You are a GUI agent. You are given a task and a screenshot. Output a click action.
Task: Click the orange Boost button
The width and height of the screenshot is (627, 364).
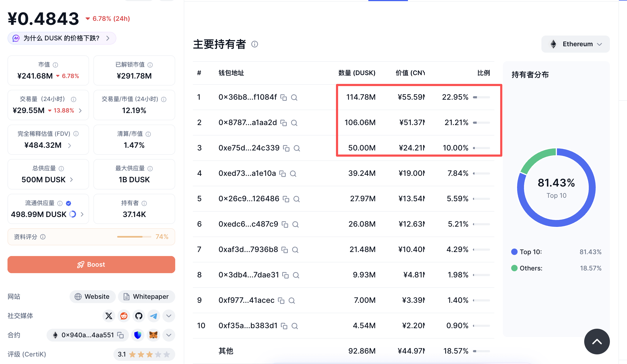[91, 265]
